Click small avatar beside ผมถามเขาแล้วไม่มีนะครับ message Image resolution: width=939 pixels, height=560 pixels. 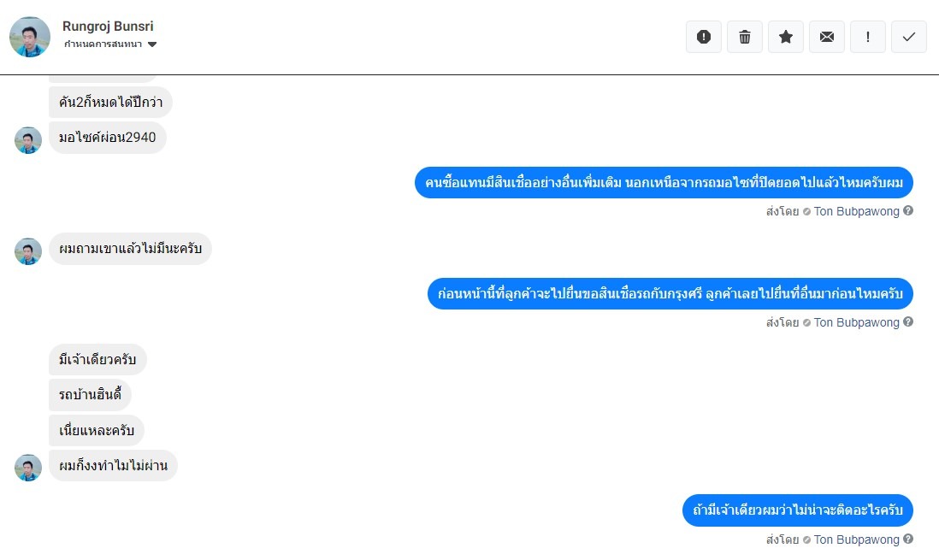point(28,251)
